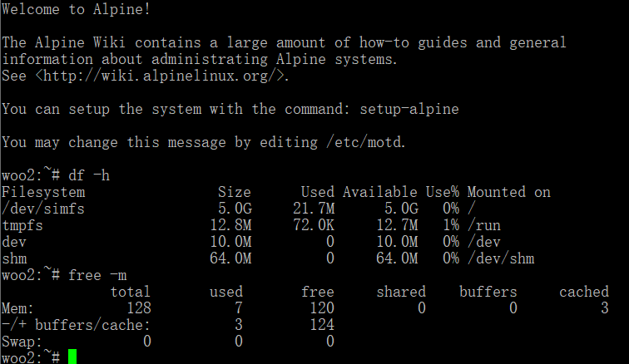The image size is (629, 364).
Task: Click the '-/+ buffers/cache:' row label
Action: coord(77,325)
